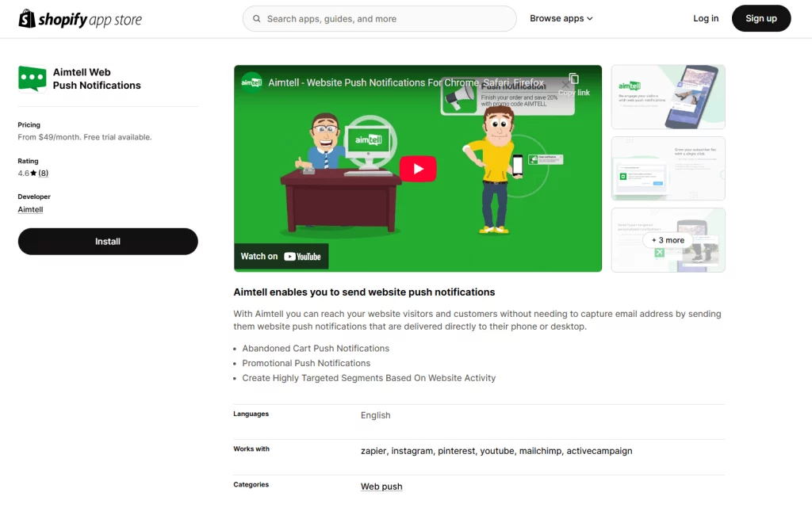Click the 'English' language value
Screen dimensions: 812x523
pyautogui.click(x=375, y=415)
